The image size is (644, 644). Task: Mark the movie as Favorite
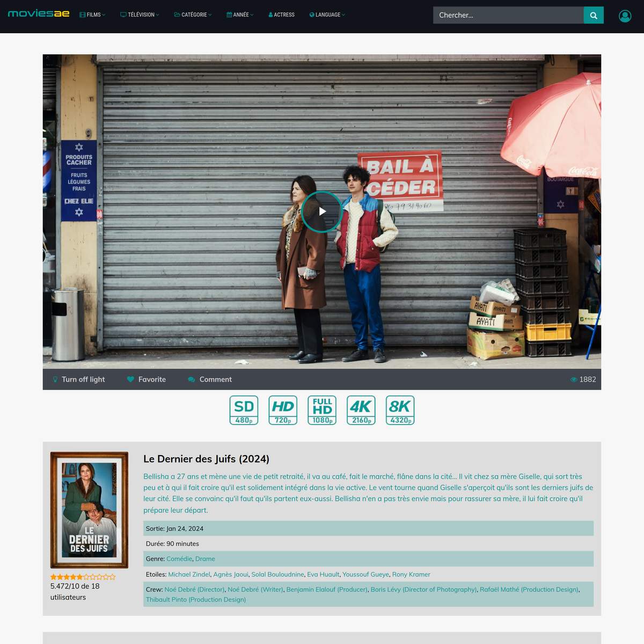pyautogui.click(x=147, y=379)
